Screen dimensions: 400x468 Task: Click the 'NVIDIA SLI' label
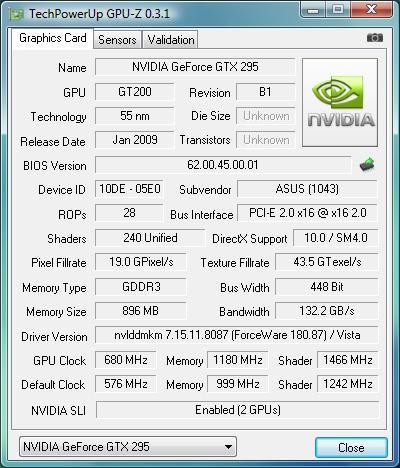tap(58, 410)
